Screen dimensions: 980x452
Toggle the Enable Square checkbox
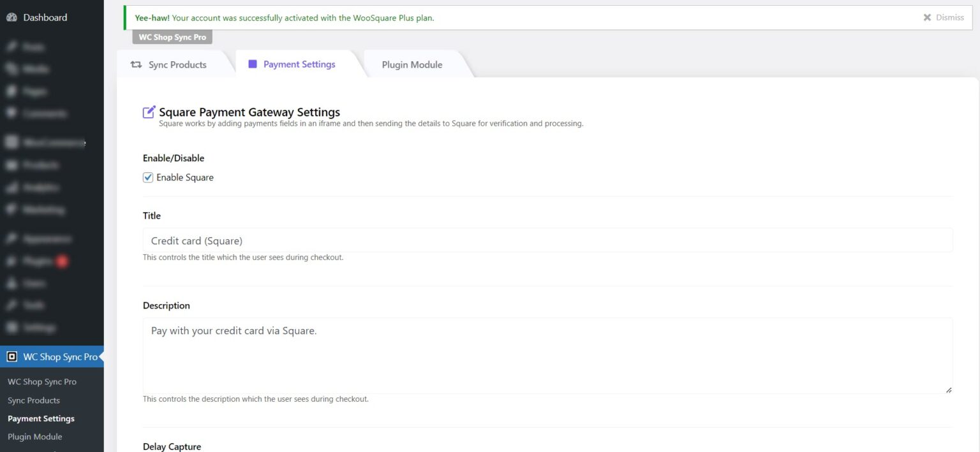pos(148,177)
